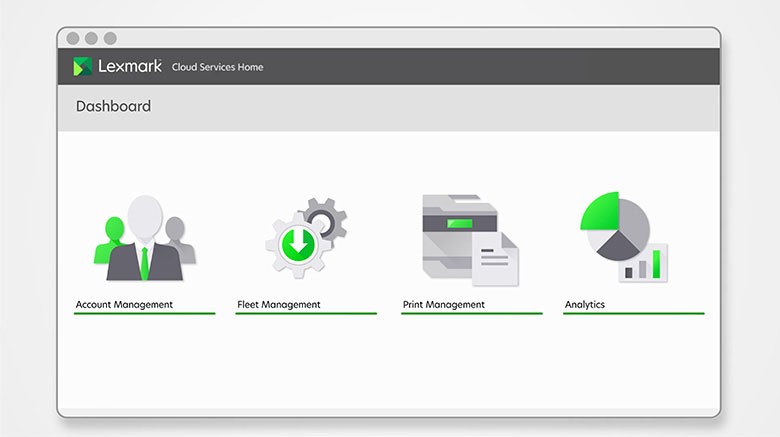Click the paper document beside the printer

click(496, 260)
